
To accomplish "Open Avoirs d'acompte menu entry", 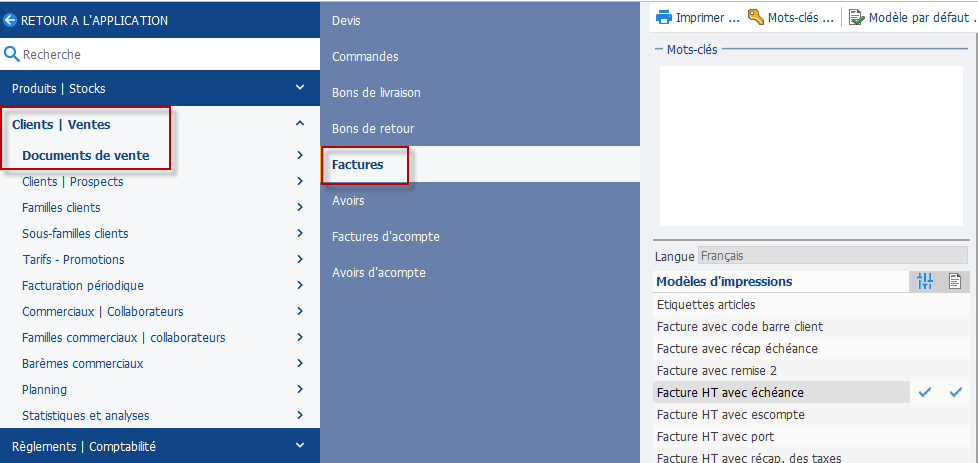I will [x=379, y=273].
